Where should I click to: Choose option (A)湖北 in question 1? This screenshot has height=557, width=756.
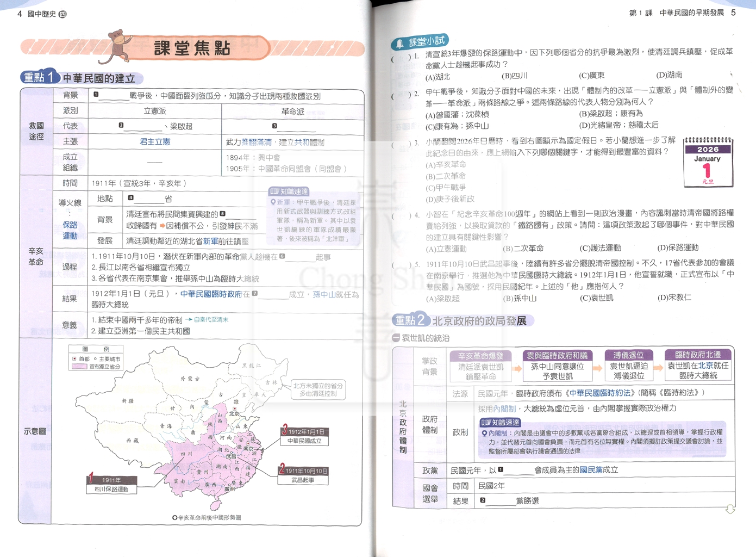pos(438,77)
